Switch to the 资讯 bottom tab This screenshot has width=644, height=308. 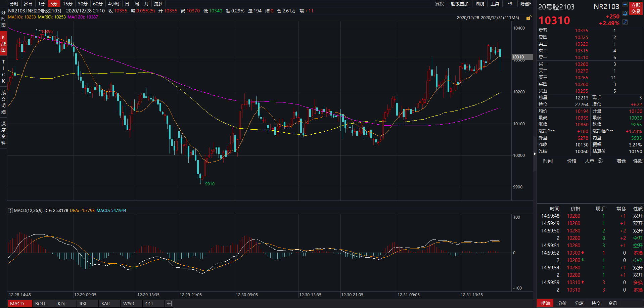[x=613, y=303]
